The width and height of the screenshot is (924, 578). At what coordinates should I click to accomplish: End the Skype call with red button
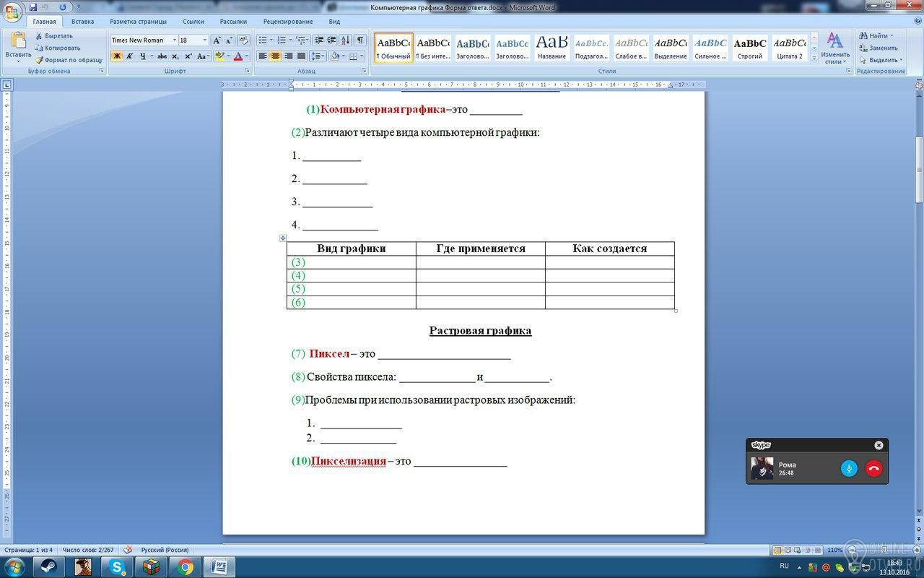click(x=873, y=468)
